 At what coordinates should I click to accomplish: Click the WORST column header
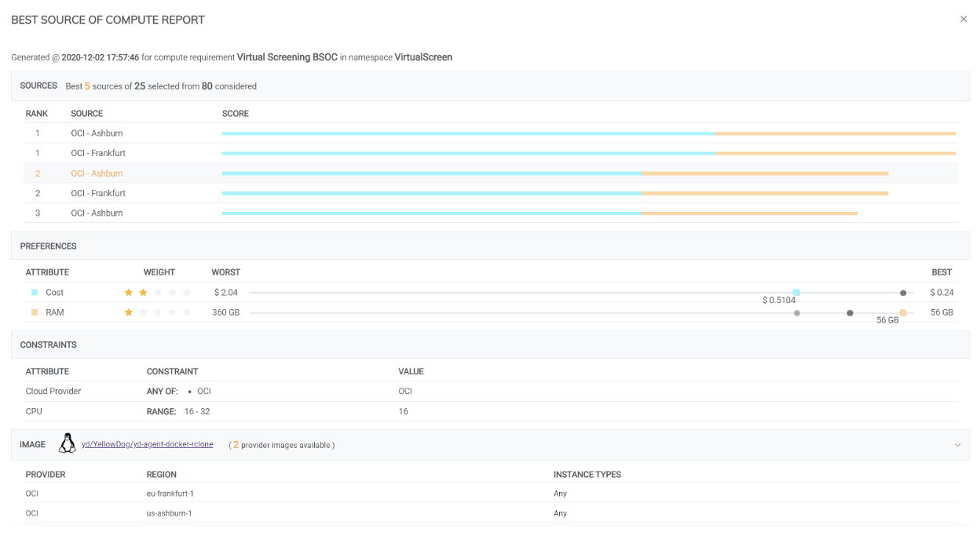[226, 272]
